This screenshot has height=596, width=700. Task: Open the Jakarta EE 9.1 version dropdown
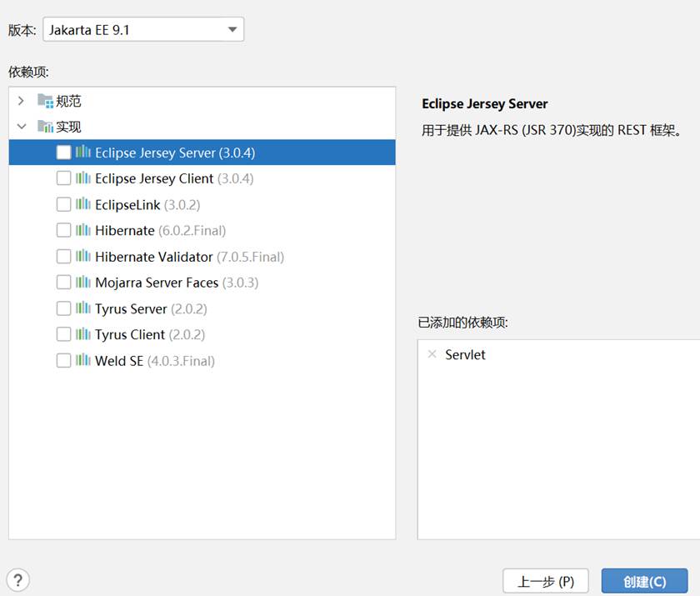tap(143, 29)
